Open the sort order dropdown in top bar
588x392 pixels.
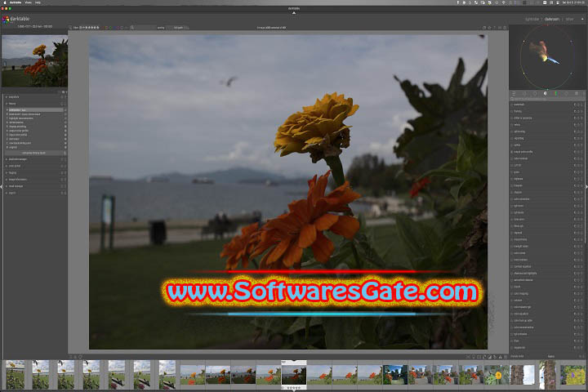(178, 28)
